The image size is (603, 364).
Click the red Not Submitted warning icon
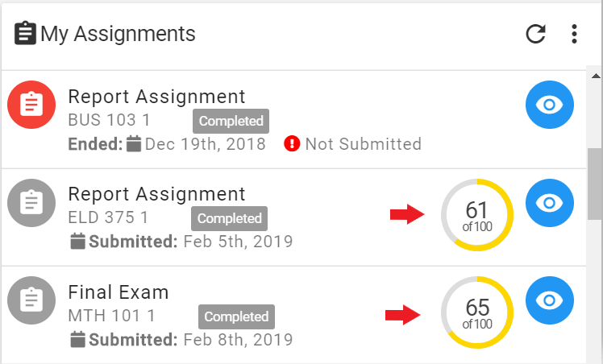coord(292,144)
